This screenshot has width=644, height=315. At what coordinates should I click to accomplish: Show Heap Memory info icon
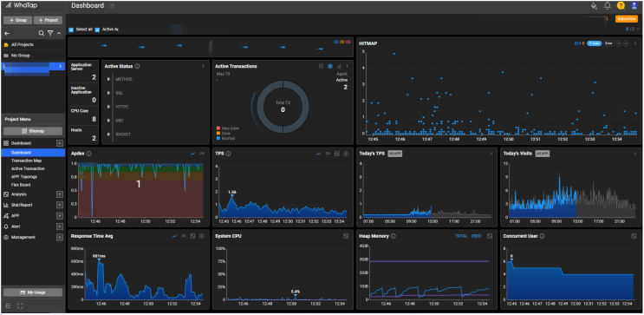394,236
